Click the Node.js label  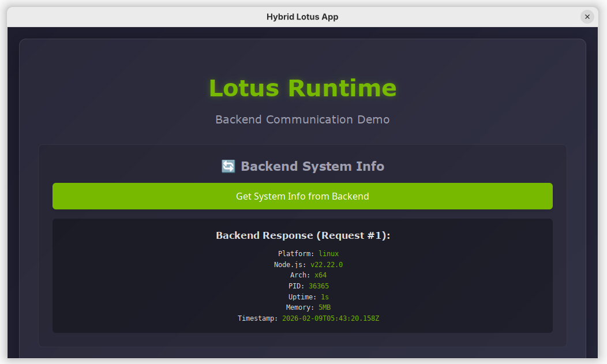(290, 265)
